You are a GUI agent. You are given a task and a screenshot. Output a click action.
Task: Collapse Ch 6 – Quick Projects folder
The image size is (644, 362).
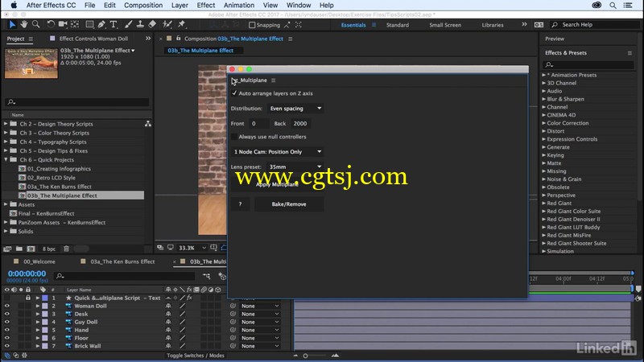click(x=6, y=159)
